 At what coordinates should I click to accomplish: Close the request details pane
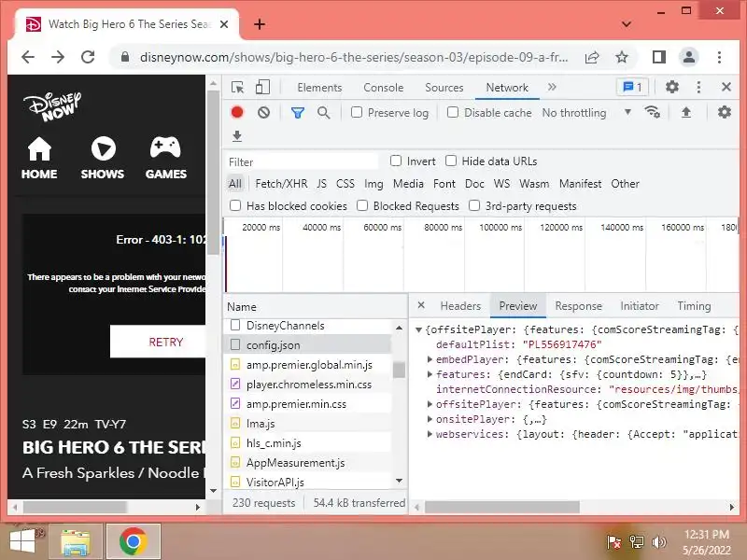[421, 305]
